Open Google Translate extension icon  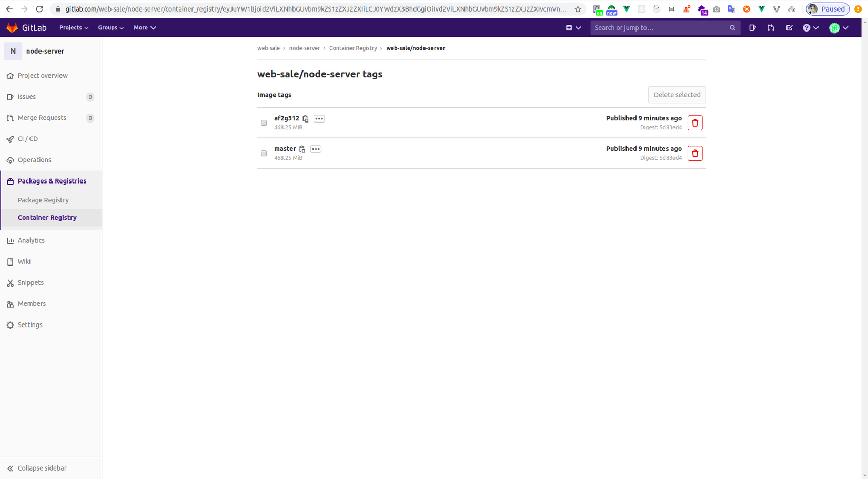click(731, 9)
